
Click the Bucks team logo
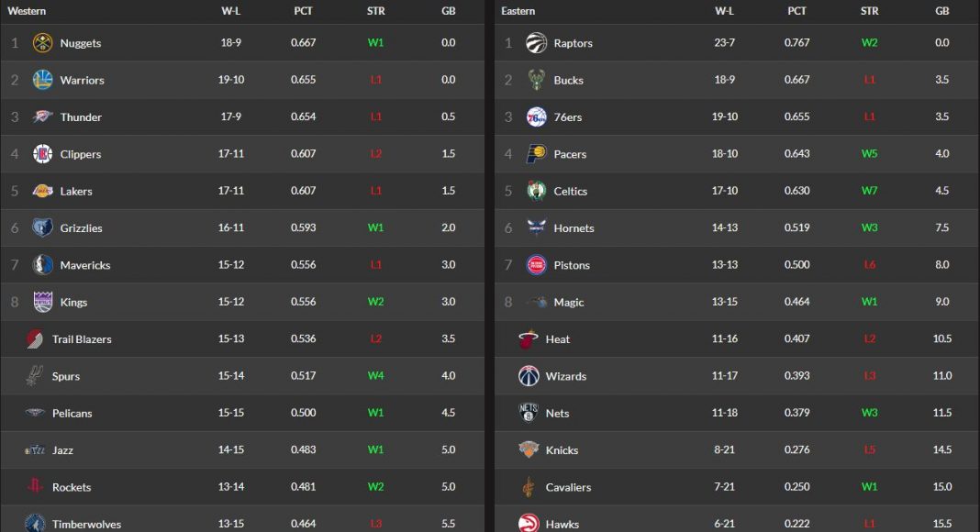536,80
